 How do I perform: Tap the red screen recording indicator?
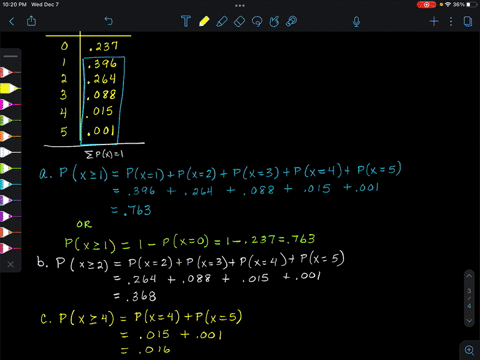pos(426,5)
